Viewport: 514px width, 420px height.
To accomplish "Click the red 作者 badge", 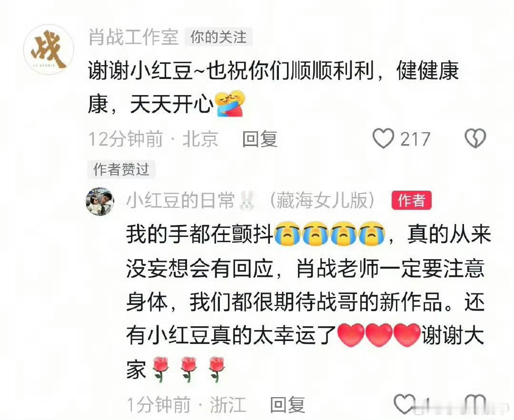I will click(411, 201).
